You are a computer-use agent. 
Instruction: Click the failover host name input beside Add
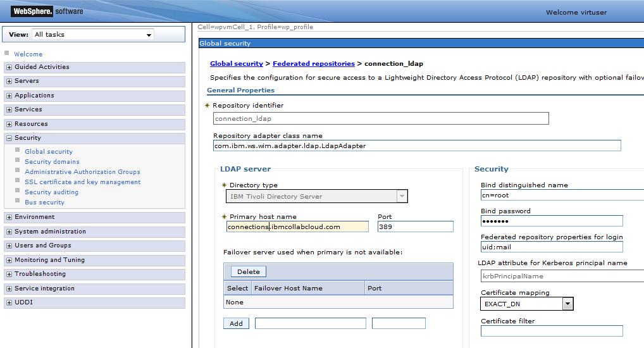[x=310, y=323]
